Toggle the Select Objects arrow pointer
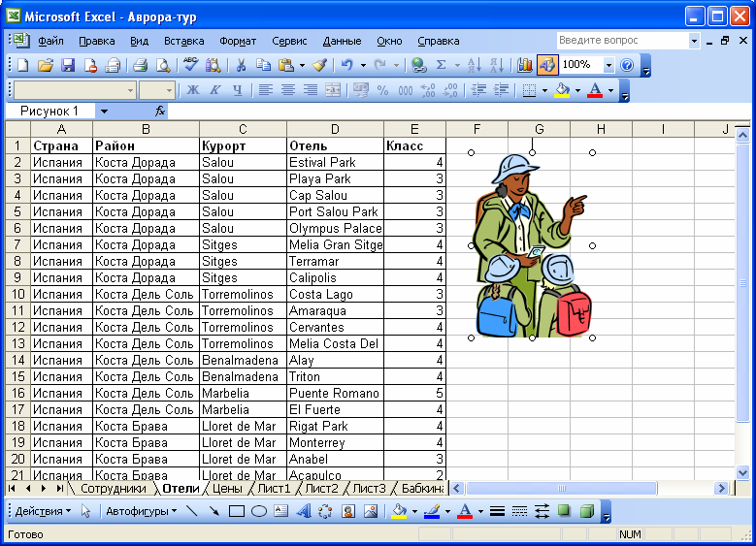The width and height of the screenshot is (756, 546). pyautogui.click(x=85, y=511)
